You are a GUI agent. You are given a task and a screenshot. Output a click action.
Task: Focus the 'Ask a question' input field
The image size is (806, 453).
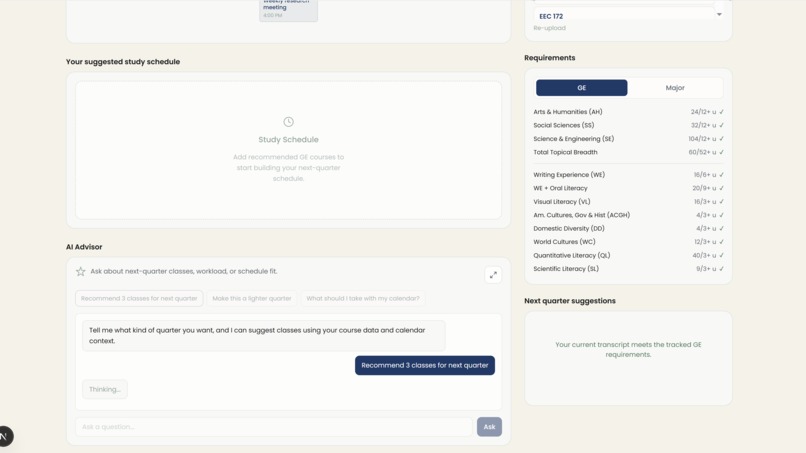click(x=273, y=427)
